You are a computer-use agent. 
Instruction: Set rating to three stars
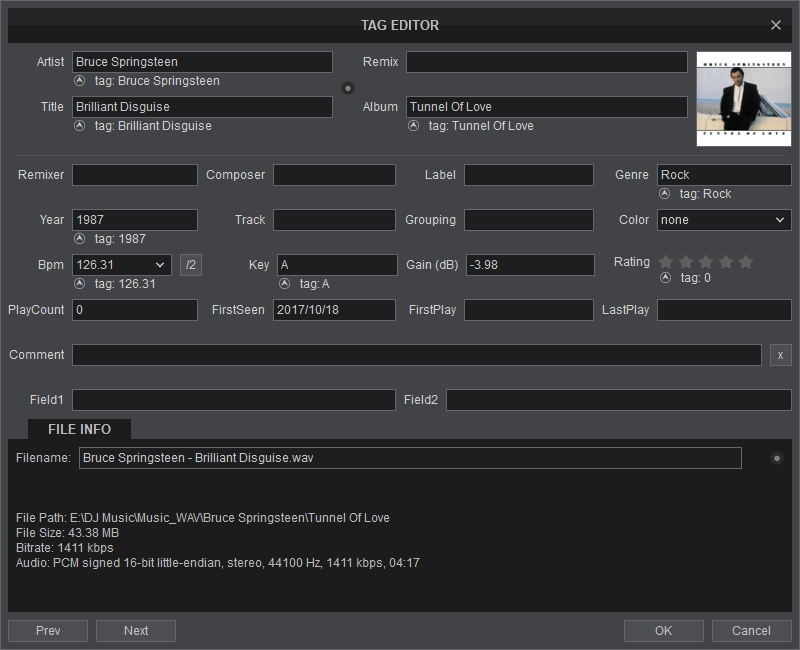(706, 262)
